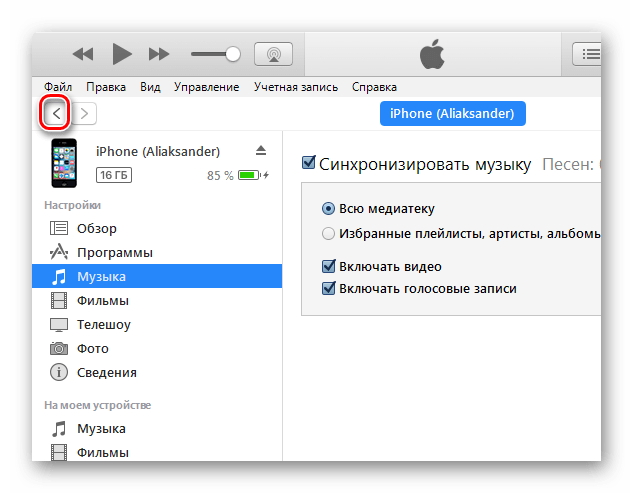Open the AirPlay output button

tap(273, 54)
